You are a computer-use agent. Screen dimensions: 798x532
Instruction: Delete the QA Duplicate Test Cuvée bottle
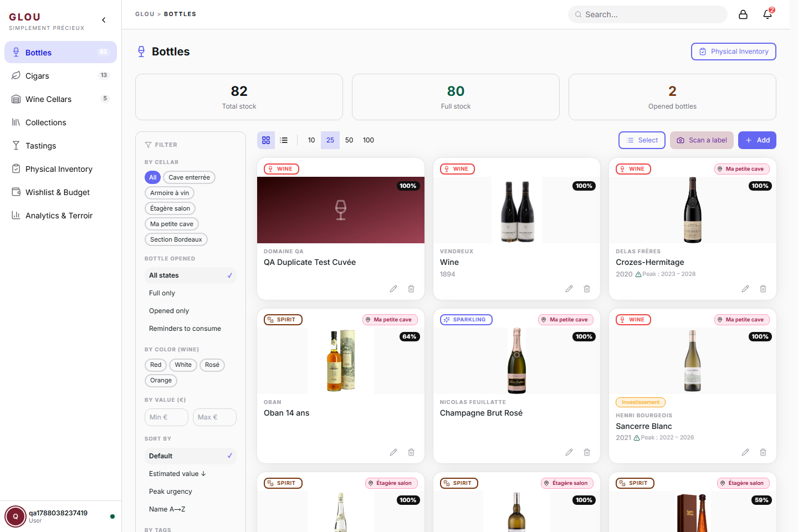[x=411, y=289]
